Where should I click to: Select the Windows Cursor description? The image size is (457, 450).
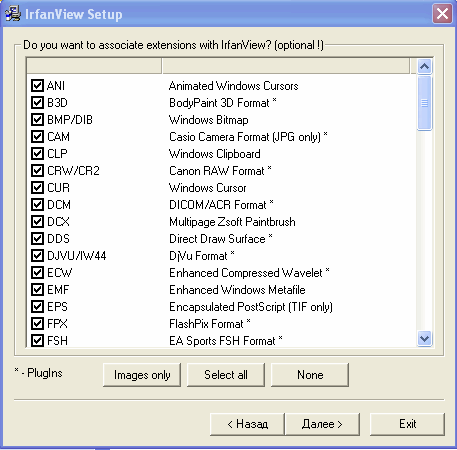pos(208,188)
